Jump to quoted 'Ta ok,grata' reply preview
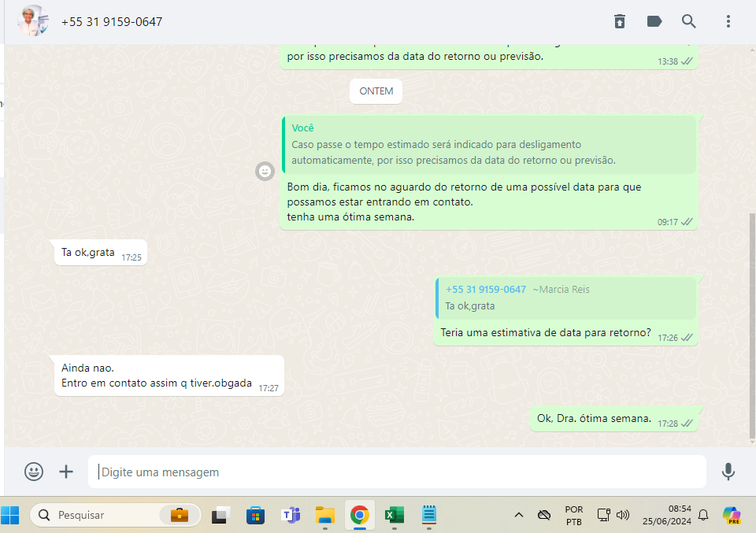This screenshot has height=533, width=756. click(x=565, y=298)
